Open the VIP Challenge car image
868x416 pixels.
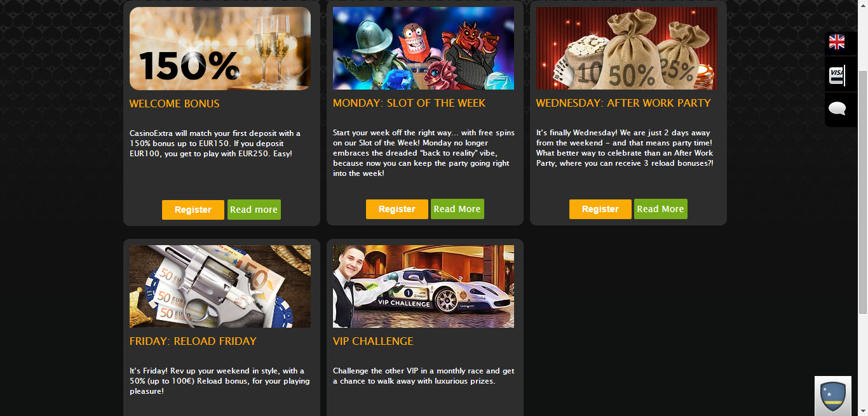coord(423,286)
